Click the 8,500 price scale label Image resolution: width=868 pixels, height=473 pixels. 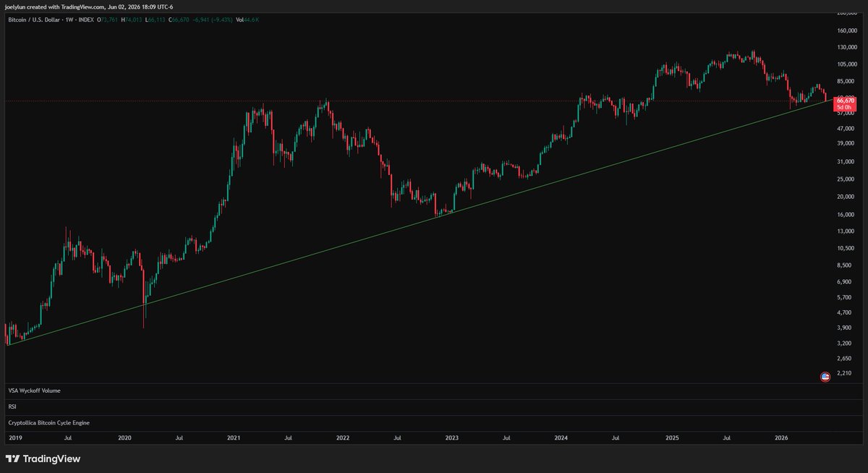click(x=843, y=265)
